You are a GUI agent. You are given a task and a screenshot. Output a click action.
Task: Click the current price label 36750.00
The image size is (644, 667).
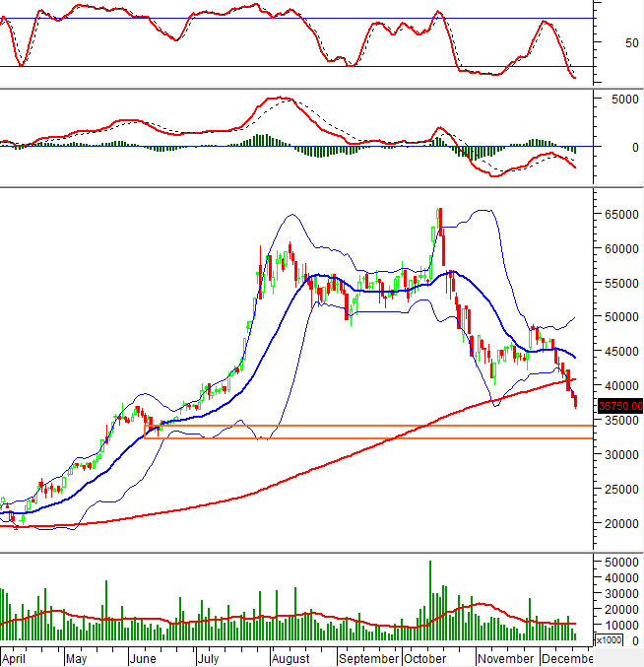coord(618,405)
